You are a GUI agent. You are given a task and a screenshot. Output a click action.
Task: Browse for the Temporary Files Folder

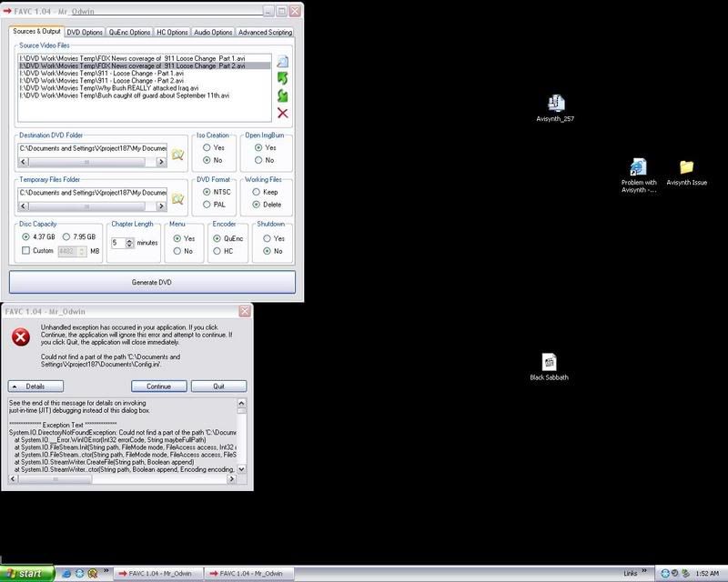(x=178, y=199)
